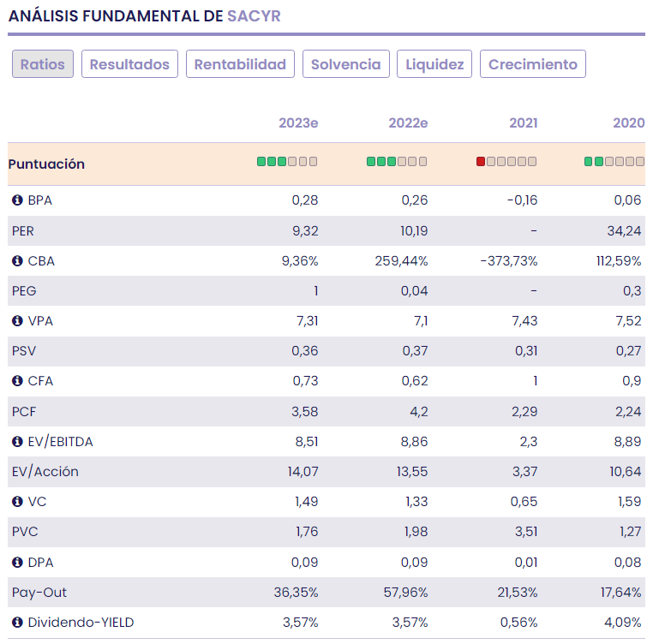Image resolution: width=653 pixels, height=644 pixels.
Task: Select the Ratios tab
Action: 43,64
